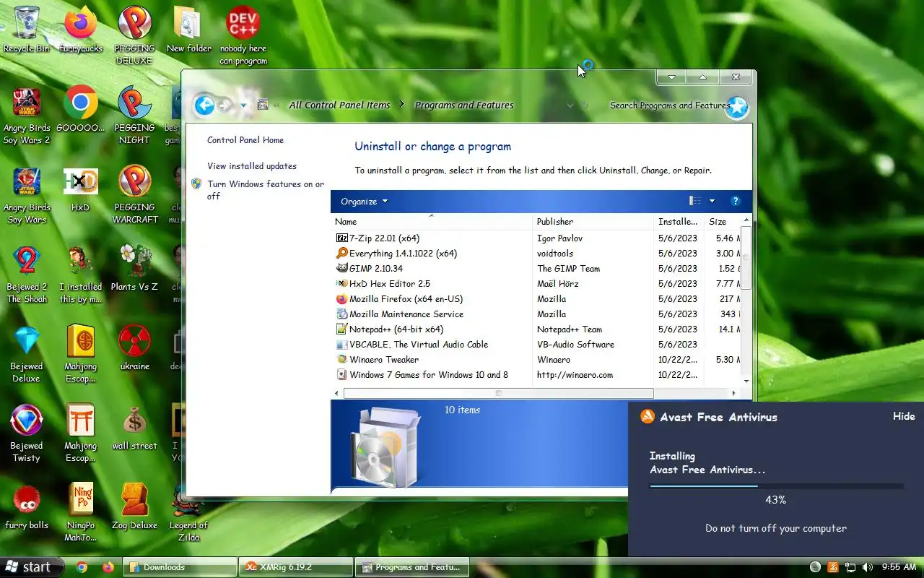The image size is (924, 578).
Task: Select the Angry Birds Soy Wars 2 icon
Action: point(27,116)
